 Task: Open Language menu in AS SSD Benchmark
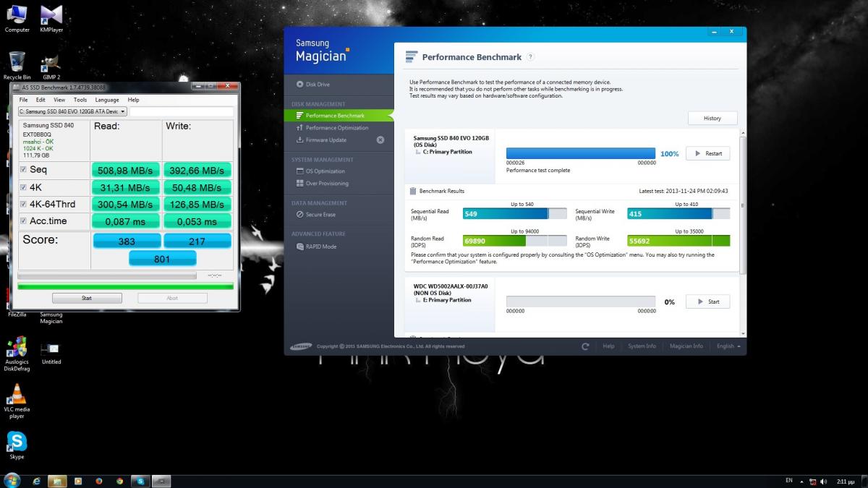pos(107,100)
